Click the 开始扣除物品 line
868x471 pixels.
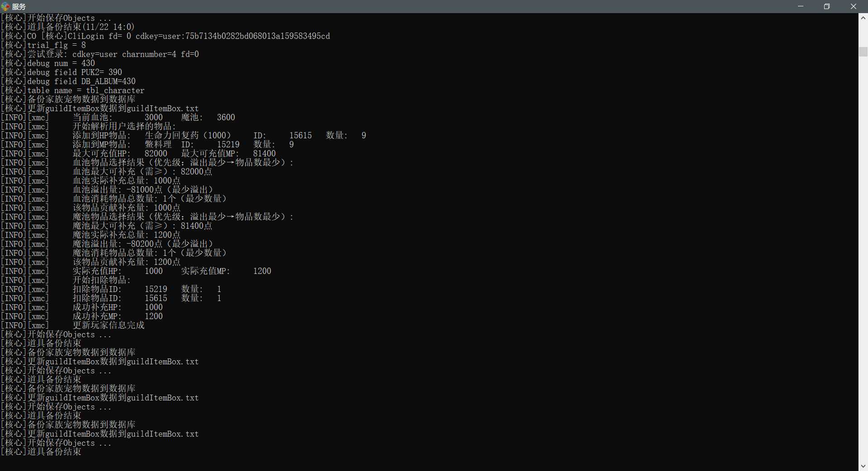pos(66,280)
